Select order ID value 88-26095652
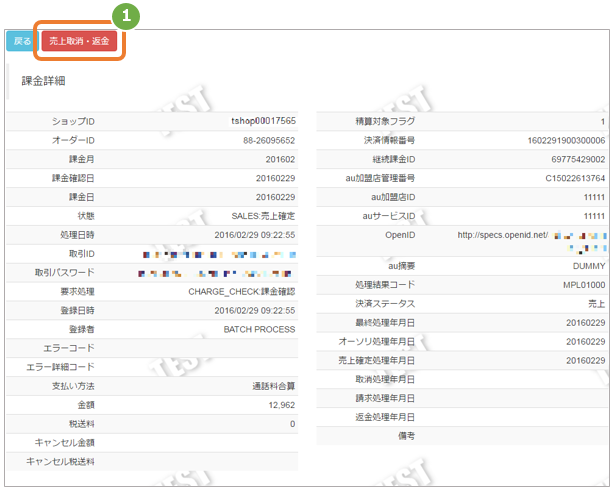This screenshot has width=612, height=490. point(269,140)
